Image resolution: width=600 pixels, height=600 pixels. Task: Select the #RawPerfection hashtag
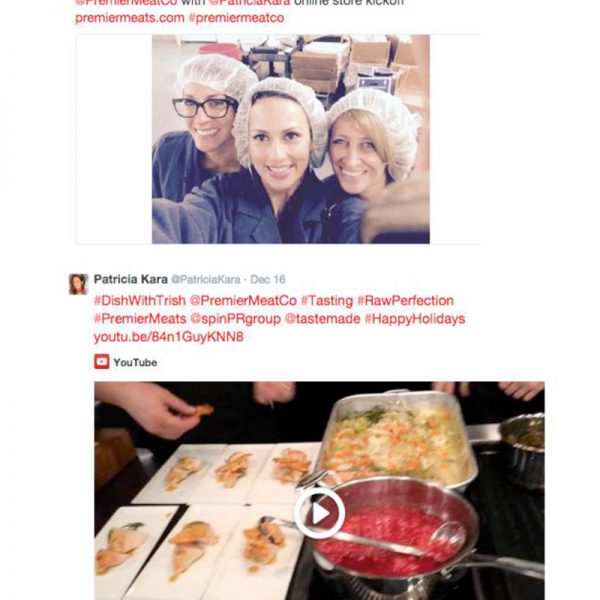(406, 301)
